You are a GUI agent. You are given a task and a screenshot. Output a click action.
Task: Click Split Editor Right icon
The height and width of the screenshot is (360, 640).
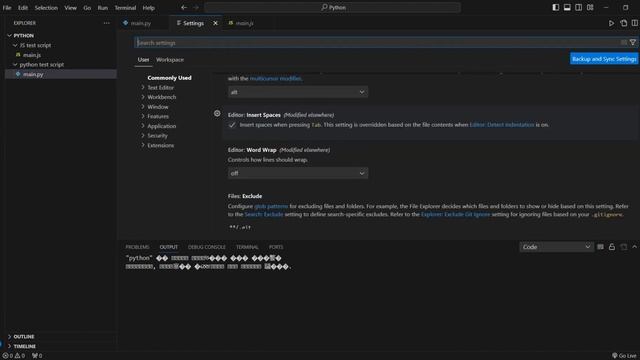coord(635,23)
